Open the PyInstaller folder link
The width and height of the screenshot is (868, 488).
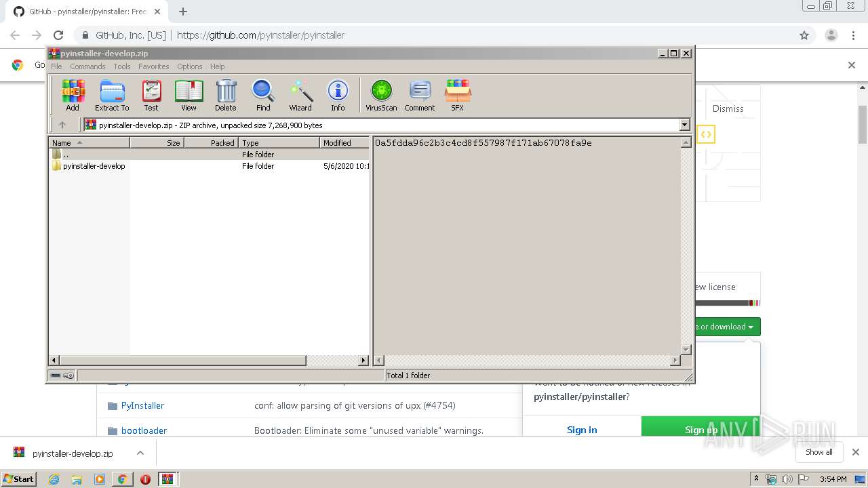142,405
